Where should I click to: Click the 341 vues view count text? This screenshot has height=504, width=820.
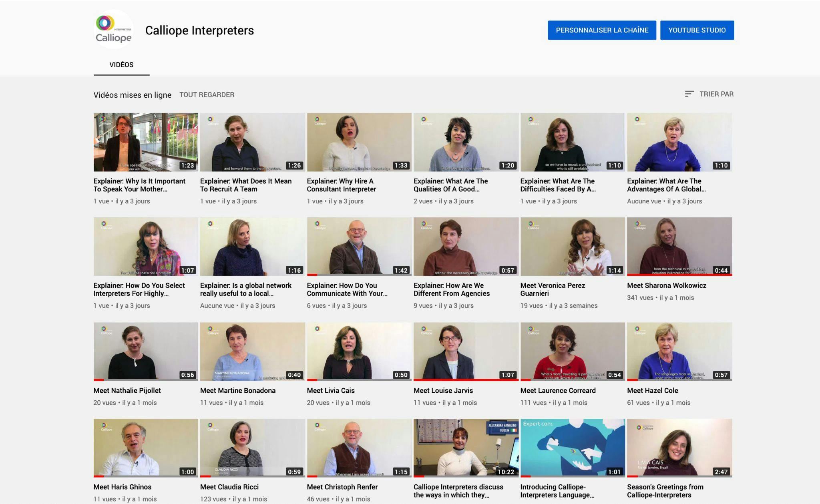pos(640,298)
